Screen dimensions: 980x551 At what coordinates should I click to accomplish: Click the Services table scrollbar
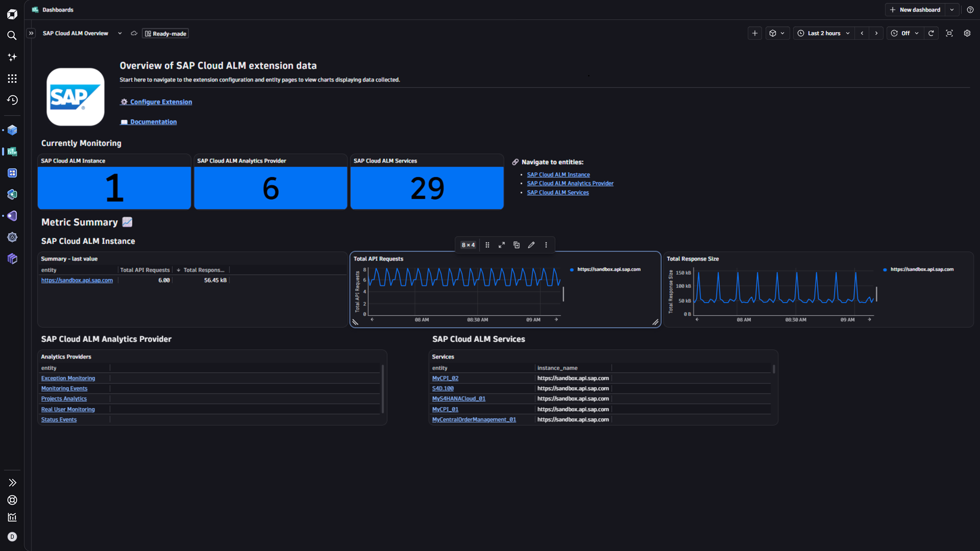pos(774,369)
